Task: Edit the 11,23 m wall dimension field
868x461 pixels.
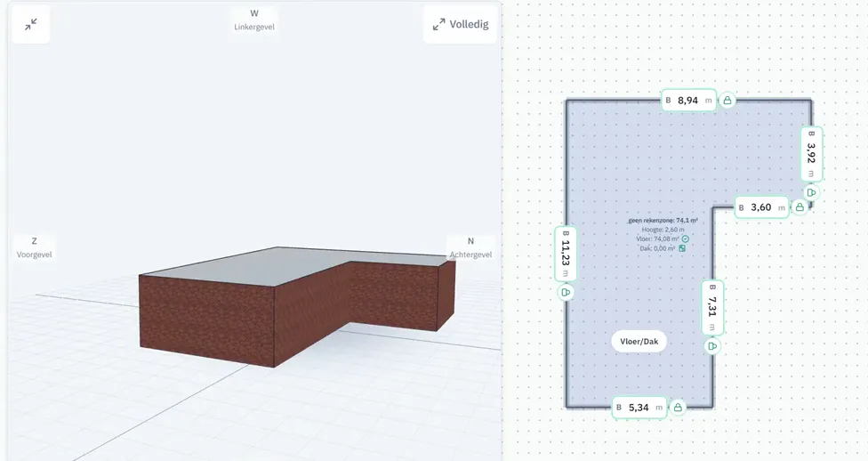Action: (566, 254)
